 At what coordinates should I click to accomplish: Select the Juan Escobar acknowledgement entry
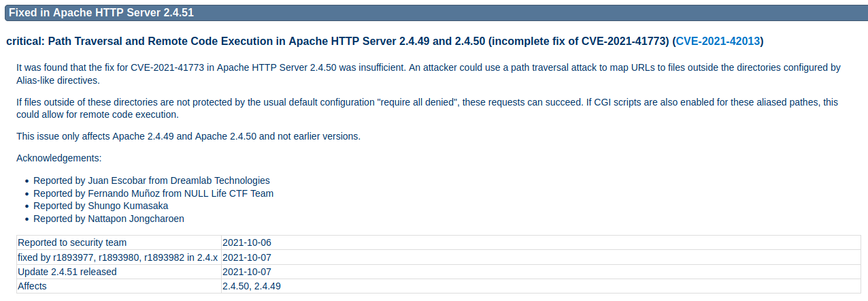[152, 180]
